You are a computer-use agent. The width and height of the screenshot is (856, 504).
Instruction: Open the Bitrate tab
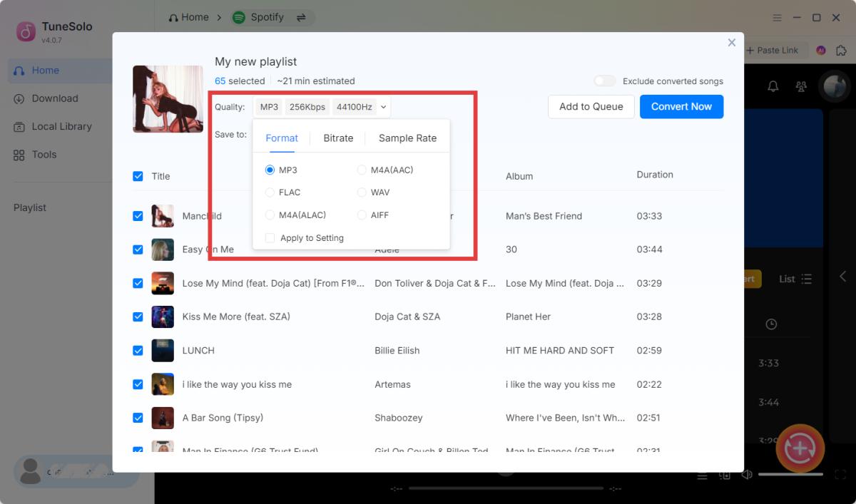(338, 138)
